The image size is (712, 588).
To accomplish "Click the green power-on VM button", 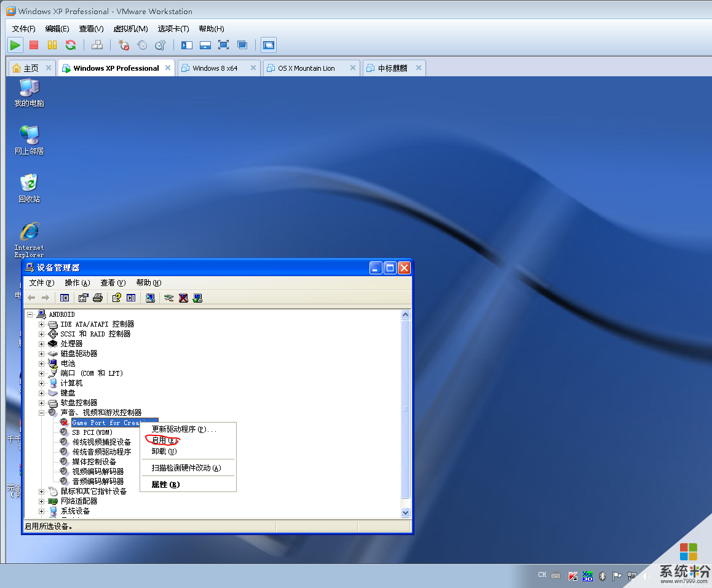I will [15, 45].
